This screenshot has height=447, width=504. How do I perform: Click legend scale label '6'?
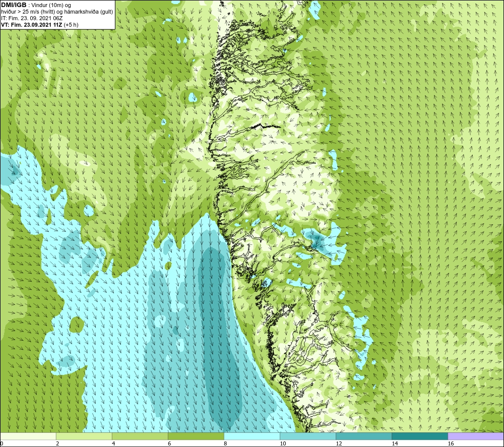pyautogui.click(x=169, y=443)
